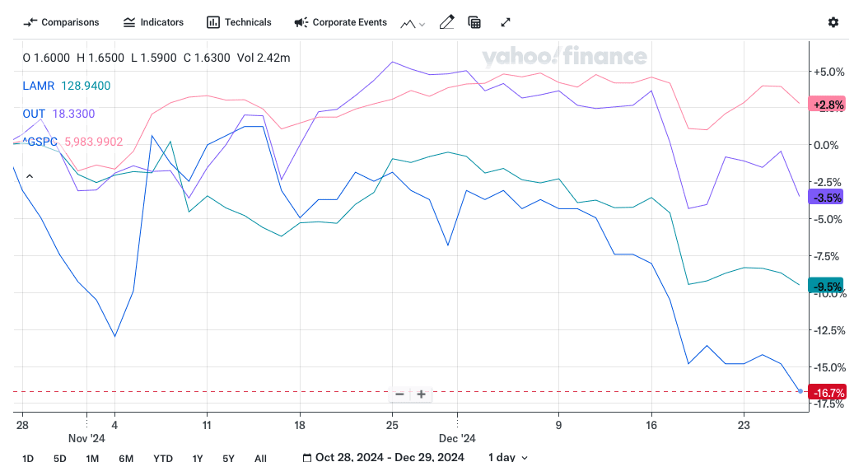
Task: Open the 1 day interval dropdown
Action: pyautogui.click(x=507, y=458)
